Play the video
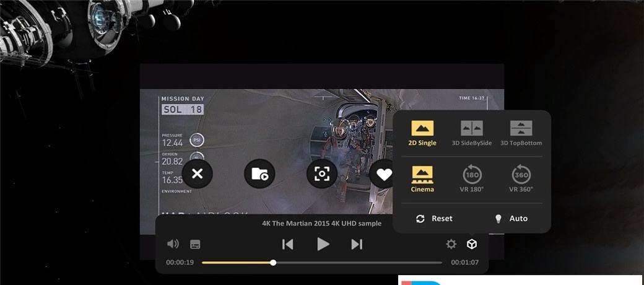644x285 pixels. pos(323,244)
